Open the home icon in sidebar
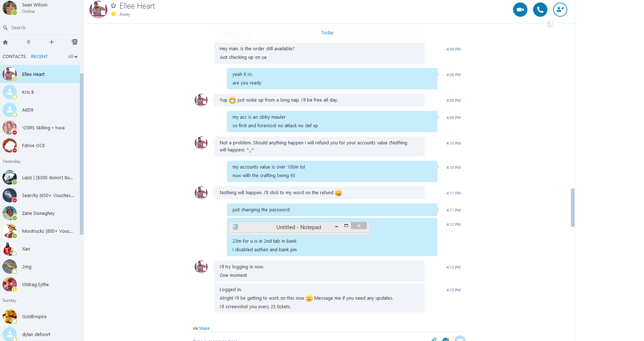The height and width of the screenshot is (341, 644). tap(5, 42)
